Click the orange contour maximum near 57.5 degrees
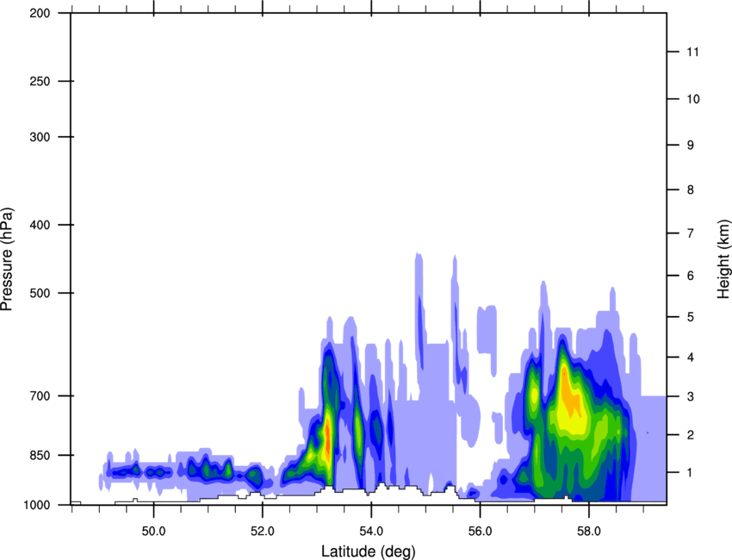This screenshot has width=732, height=560. [569, 390]
